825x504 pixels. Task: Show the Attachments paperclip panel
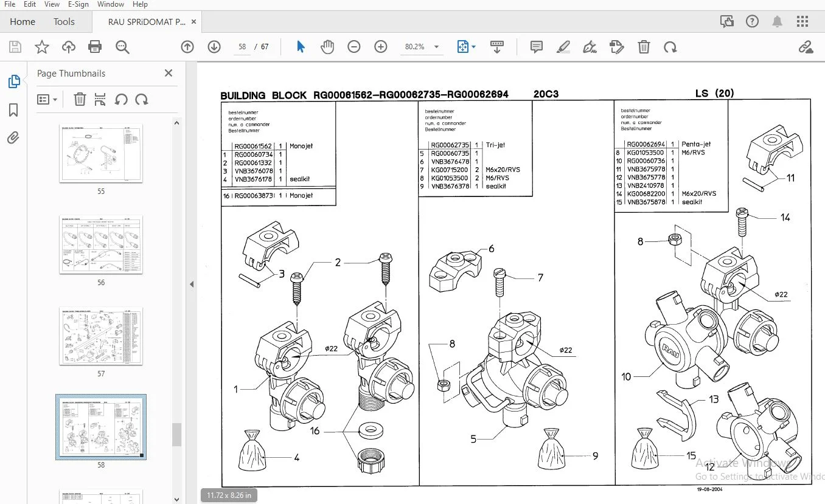click(x=13, y=138)
